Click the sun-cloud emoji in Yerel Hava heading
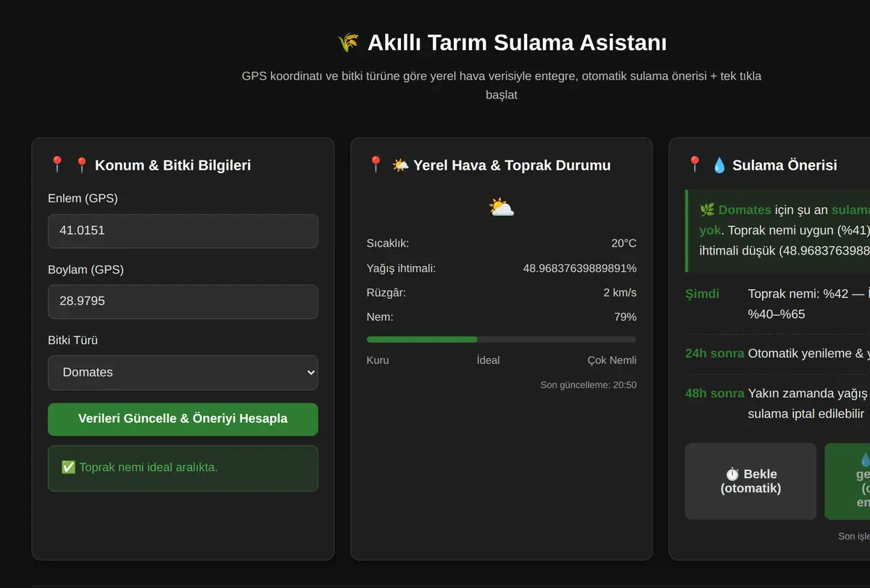Image resolution: width=870 pixels, height=588 pixels. (400, 165)
